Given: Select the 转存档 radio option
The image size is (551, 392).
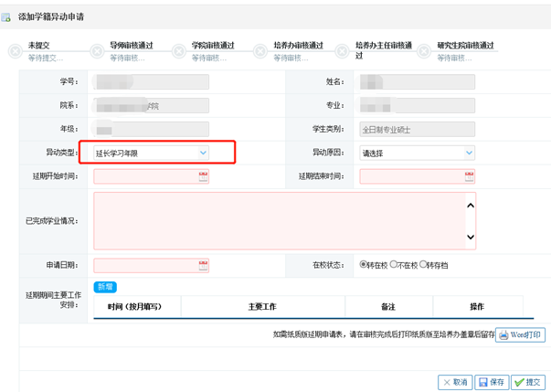Looking at the screenshot, I should click(424, 265).
